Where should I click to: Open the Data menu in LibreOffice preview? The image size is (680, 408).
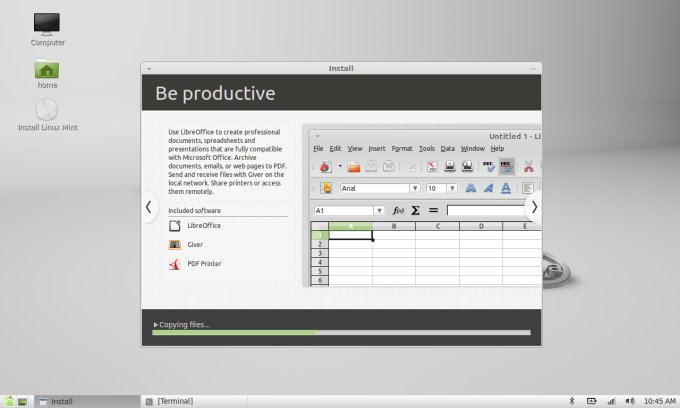point(448,148)
